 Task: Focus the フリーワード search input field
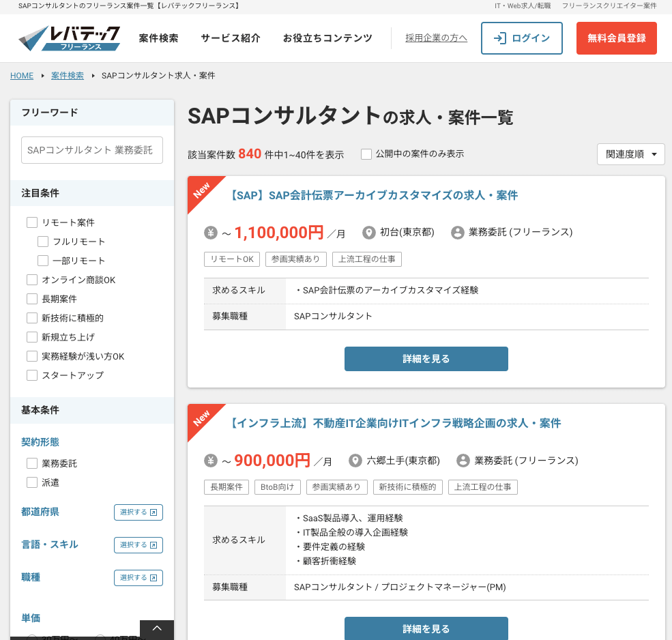click(x=92, y=150)
